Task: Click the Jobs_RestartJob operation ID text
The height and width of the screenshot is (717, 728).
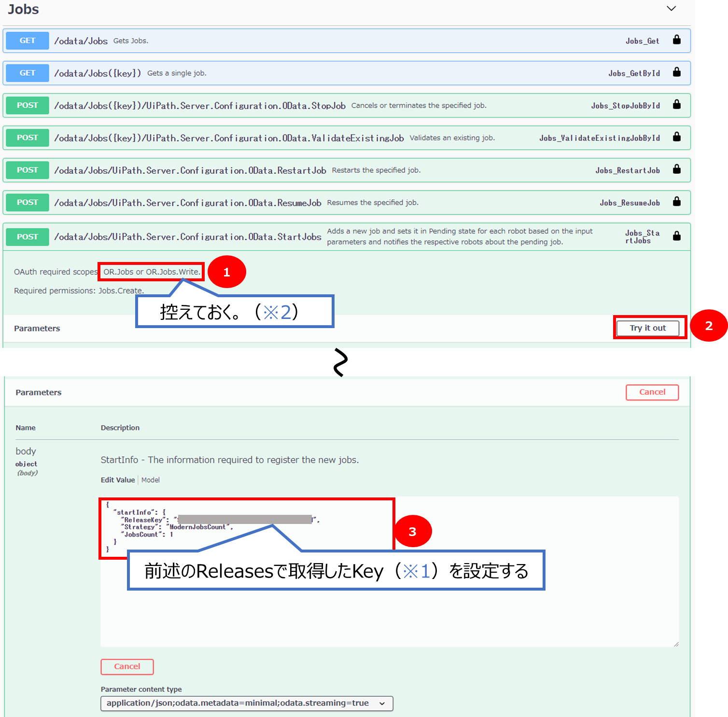Action: tap(628, 170)
